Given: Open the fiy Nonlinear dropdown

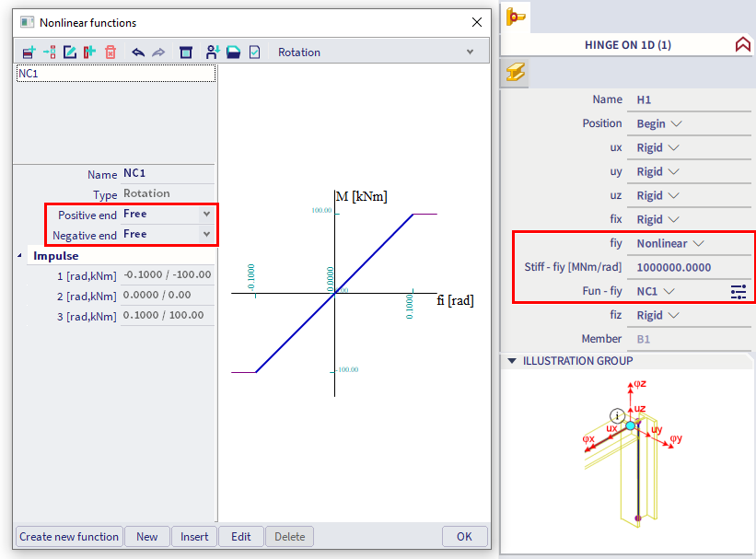Looking at the screenshot, I should click(698, 243).
